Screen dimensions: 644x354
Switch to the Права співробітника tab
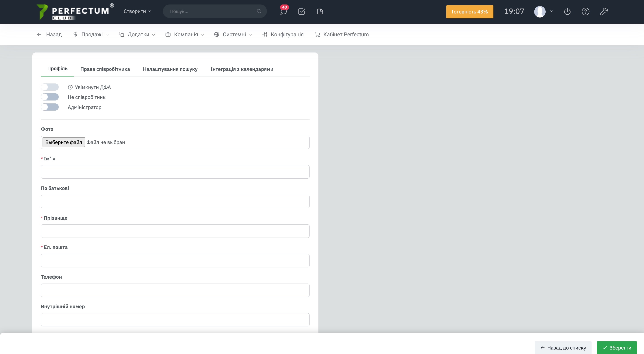tap(105, 69)
